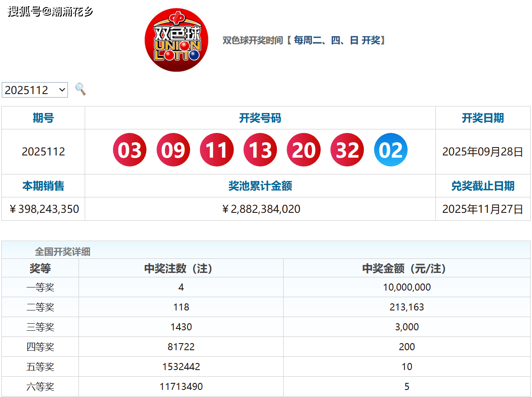Image resolution: width=532 pixels, height=397 pixels.
Task: Select the red ball numbered 09
Action: coord(173,150)
